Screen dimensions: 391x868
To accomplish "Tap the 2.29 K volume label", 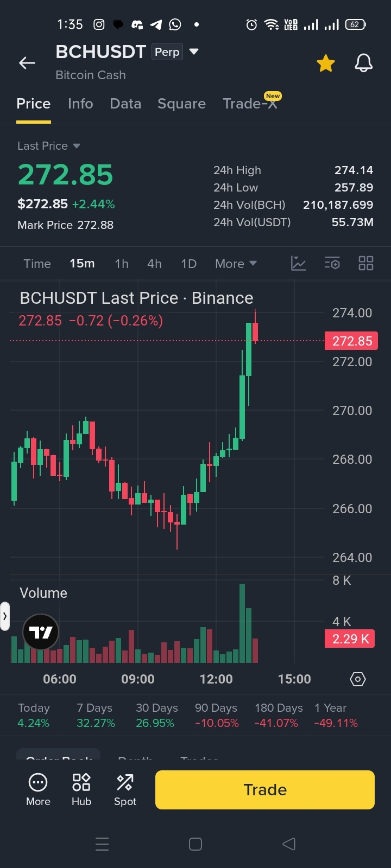I will coord(350,639).
